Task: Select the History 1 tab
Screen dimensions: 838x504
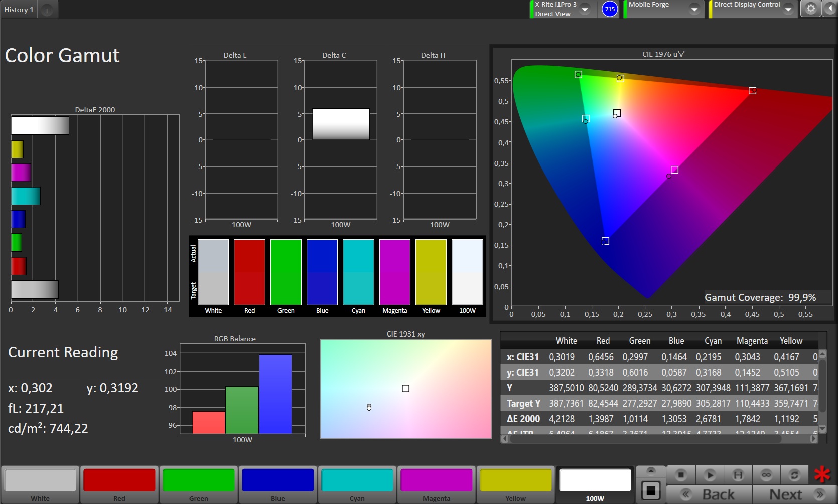Action: (19, 10)
